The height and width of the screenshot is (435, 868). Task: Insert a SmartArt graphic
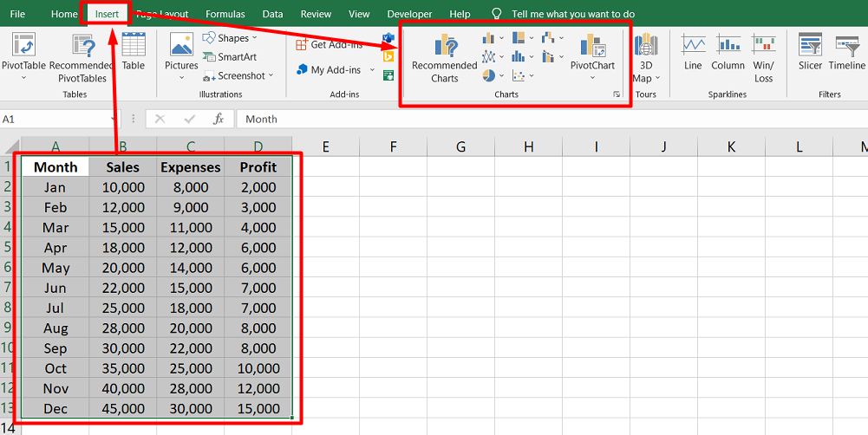pyautogui.click(x=230, y=56)
